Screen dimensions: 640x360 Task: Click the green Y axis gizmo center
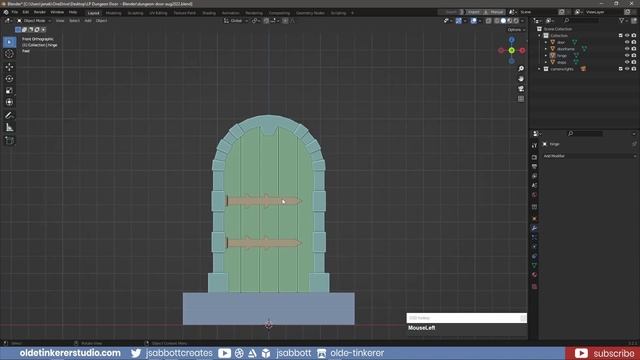(x=511, y=50)
